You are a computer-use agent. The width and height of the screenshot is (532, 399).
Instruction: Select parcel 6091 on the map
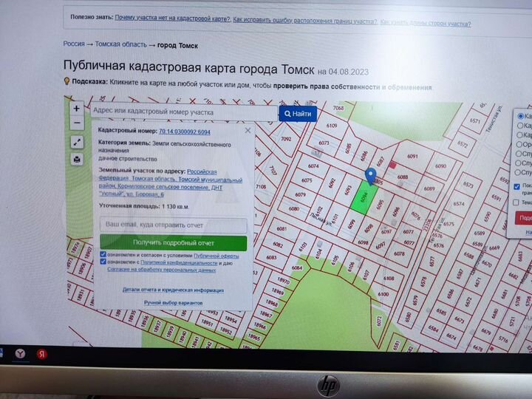coord(412,157)
